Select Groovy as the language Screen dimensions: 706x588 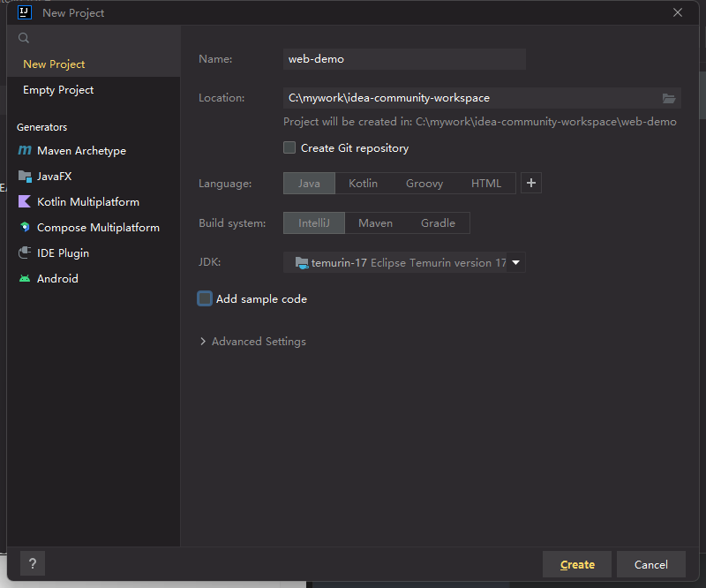click(x=424, y=184)
